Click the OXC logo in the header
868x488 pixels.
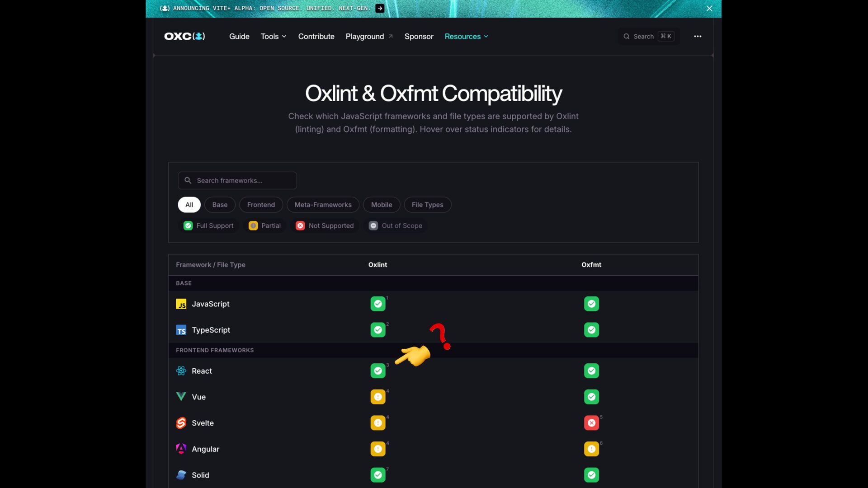tap(184, 36)
